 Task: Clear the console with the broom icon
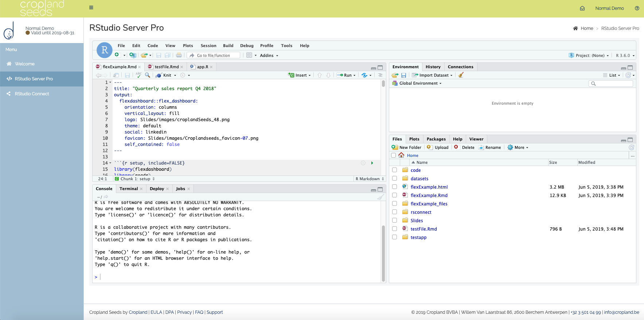[380, 197]
